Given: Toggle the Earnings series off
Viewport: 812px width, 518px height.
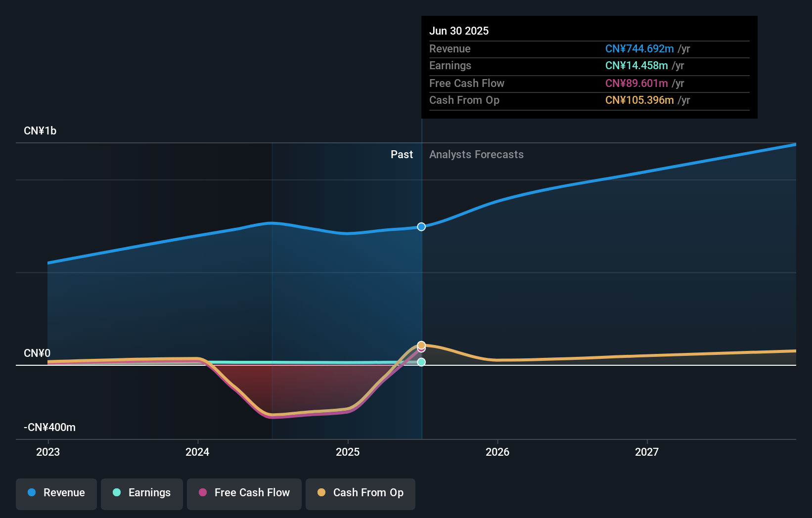Looking at the screenshot, I should [x=141, y=493].
